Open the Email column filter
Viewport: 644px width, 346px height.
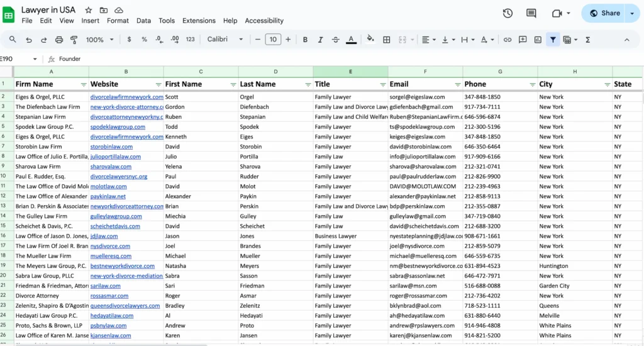coord(458,85)
